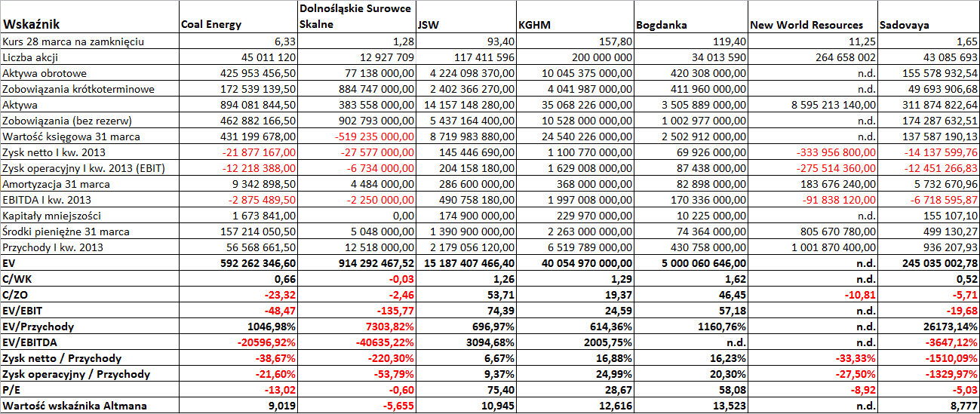The height and width of the screenshot is (414, 980).
Task: Click KGHM EBITDA value 1 997 008 000,00
Action: coord(591,200)
